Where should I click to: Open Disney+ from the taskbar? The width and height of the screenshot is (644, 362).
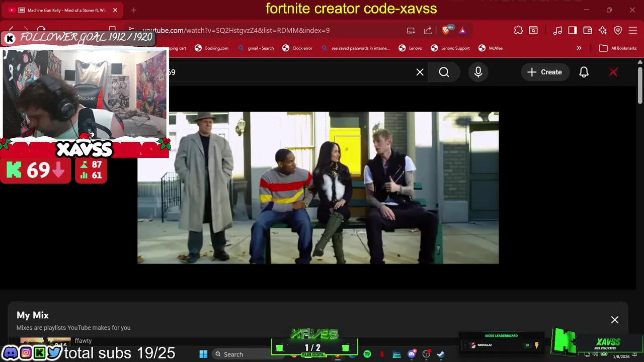[396, 354]
